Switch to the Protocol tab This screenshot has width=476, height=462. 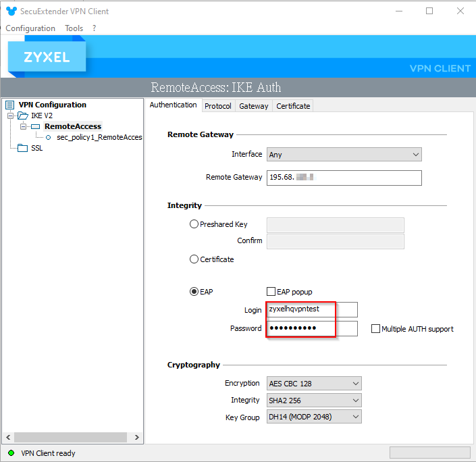coord(218,106)
